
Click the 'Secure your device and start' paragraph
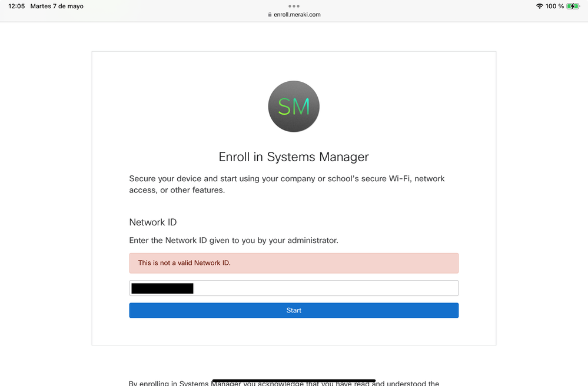pos(287,184)
